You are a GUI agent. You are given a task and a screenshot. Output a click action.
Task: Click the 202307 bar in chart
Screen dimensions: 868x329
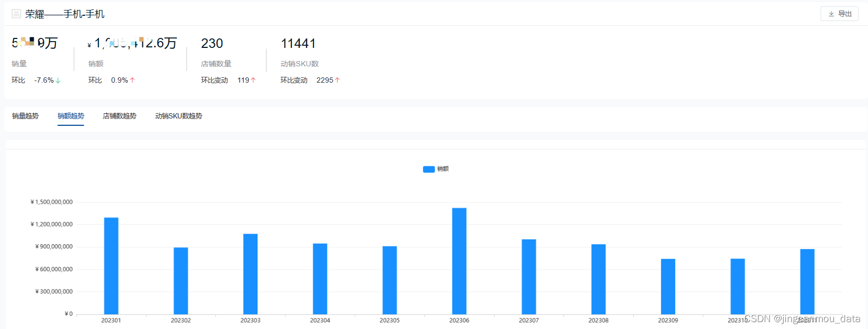[529, 277]
